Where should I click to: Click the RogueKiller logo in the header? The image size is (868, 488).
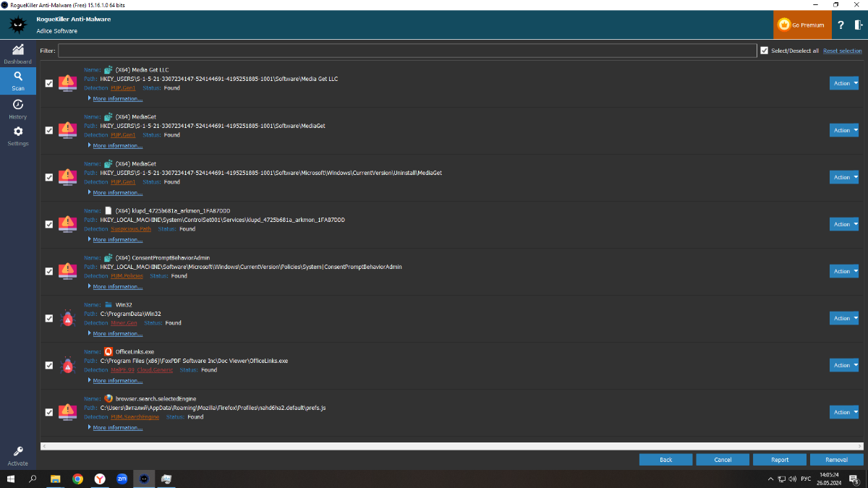tap(18, 25)
